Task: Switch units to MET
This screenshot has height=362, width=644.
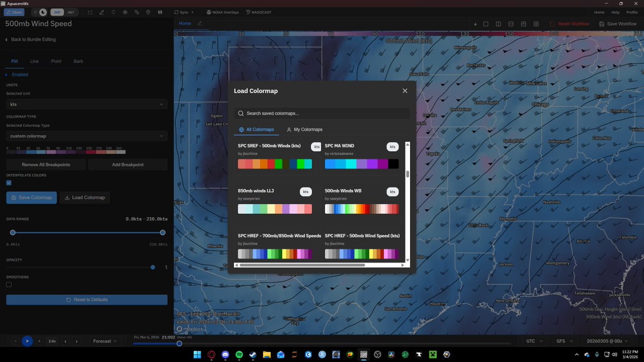Action: tap(71, 12)
